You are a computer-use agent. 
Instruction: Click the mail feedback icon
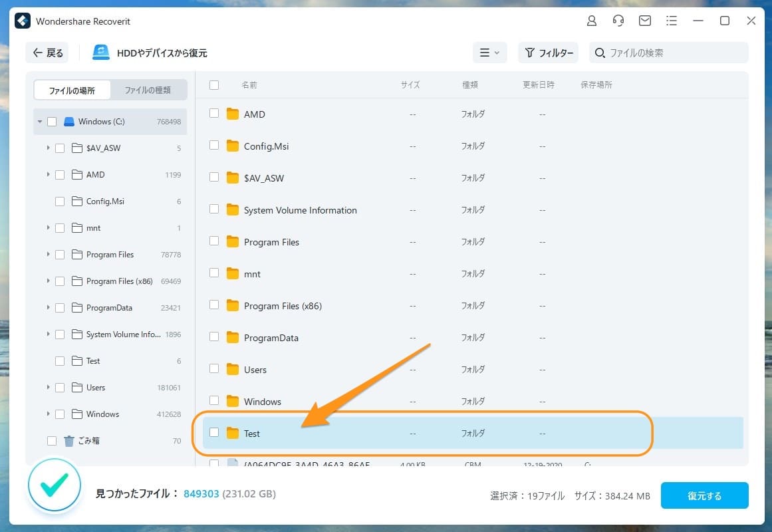tap(645, 21)
